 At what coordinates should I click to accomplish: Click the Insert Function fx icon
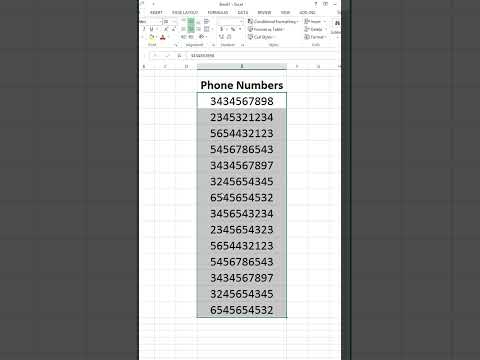pos(179,56)
